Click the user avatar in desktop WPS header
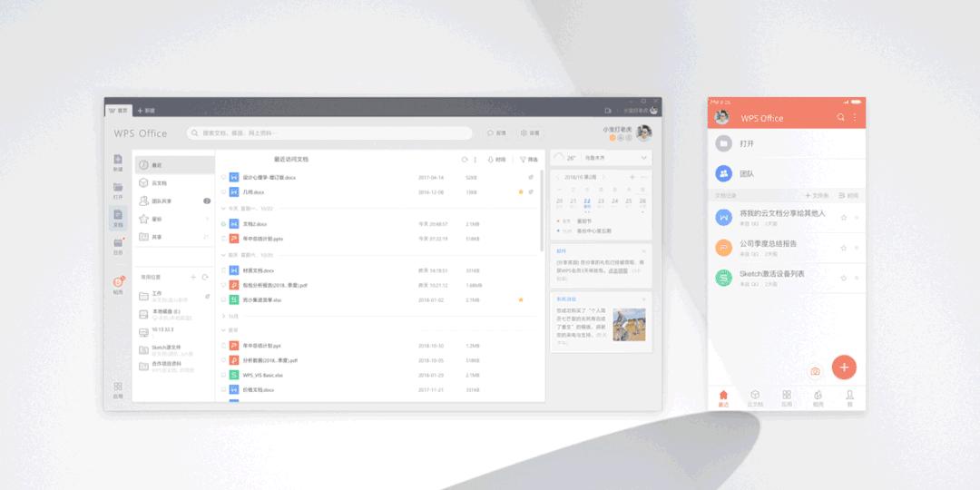980x490 pixels. [x=643, y=133]
